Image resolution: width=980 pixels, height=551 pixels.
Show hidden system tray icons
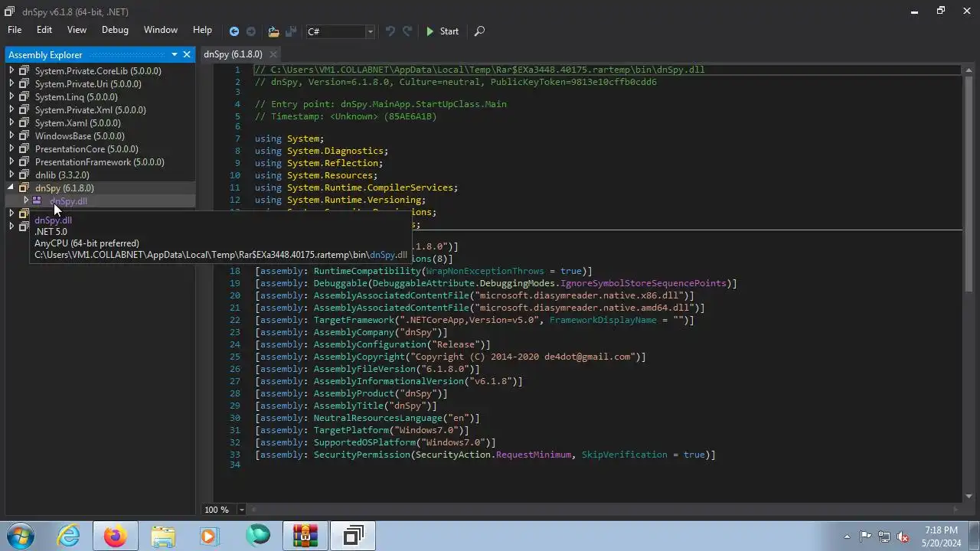coord(847,536)
